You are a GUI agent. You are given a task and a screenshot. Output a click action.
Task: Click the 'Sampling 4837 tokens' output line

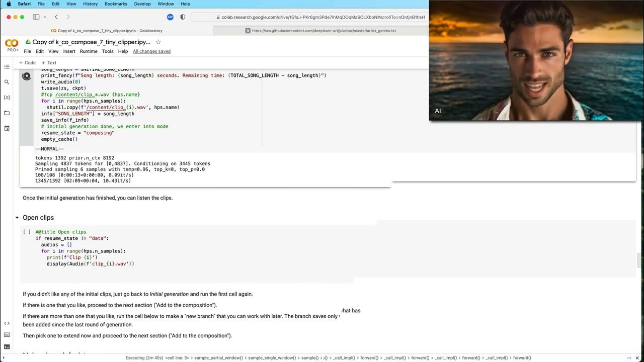pos(123,164)
